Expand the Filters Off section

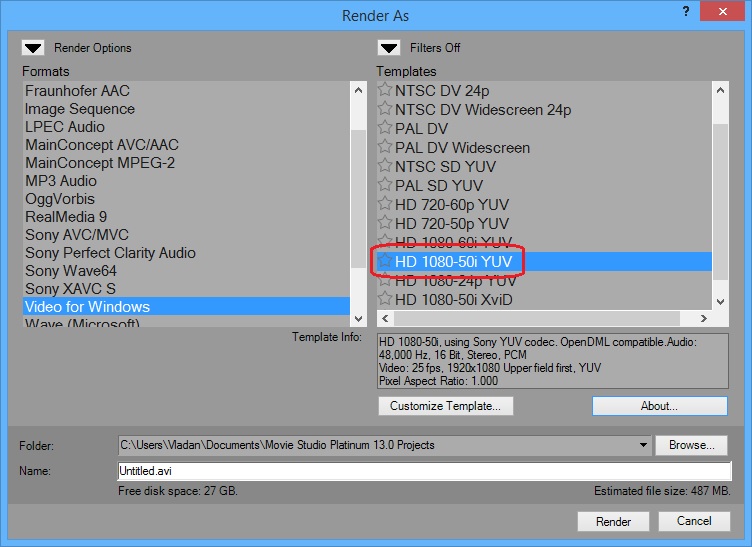(389, 47)
